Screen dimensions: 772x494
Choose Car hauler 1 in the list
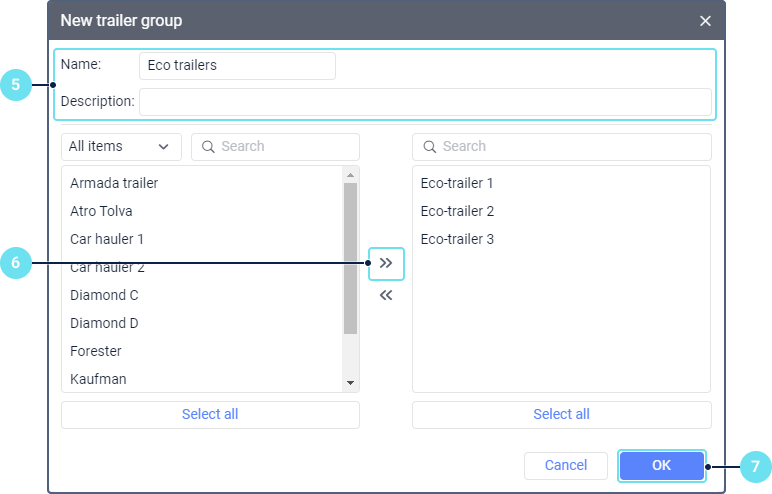pyautogui.click(x=107, y=239)
